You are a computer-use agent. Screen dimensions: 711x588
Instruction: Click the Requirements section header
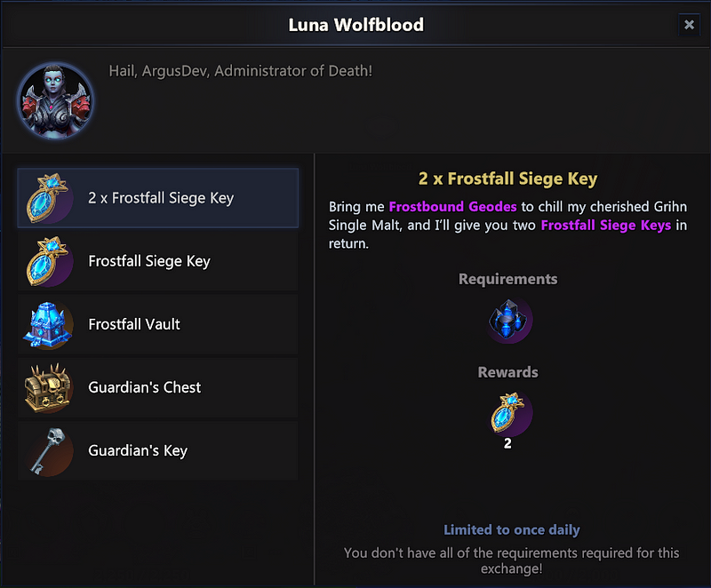tap(507, 278)
